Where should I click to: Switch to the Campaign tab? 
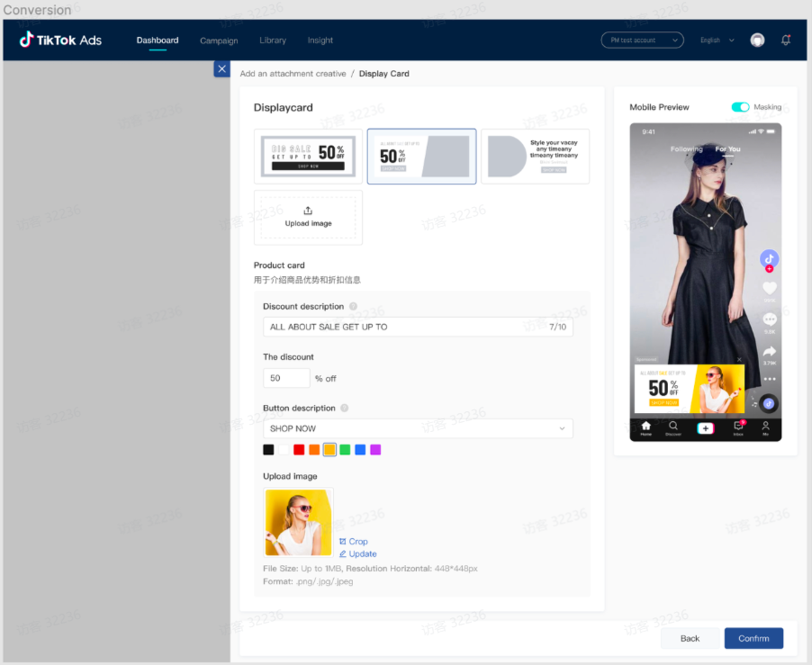point(219,40)
